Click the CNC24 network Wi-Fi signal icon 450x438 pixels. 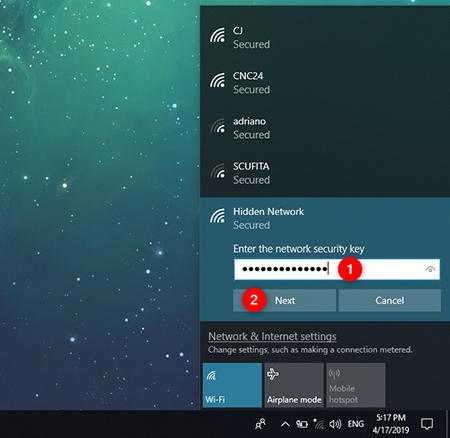tap(218, 81)
